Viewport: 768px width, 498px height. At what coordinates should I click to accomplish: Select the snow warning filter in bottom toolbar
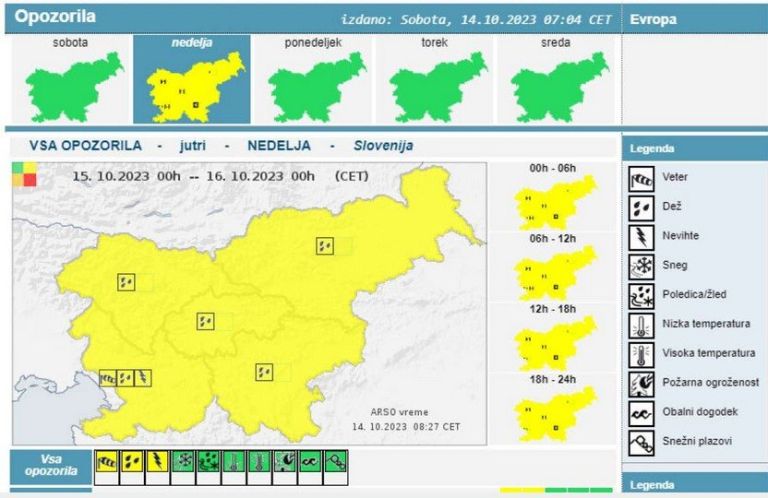(x=182, y=461)
